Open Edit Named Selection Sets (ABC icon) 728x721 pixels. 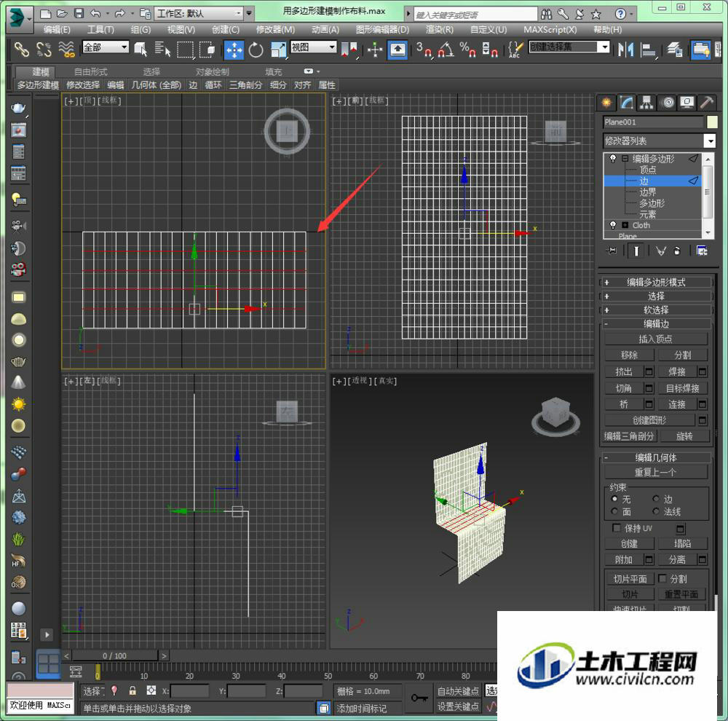tap(515, 49)
